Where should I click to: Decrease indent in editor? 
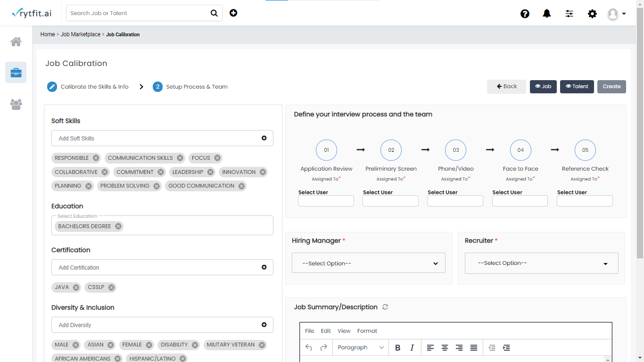point(492,347)
